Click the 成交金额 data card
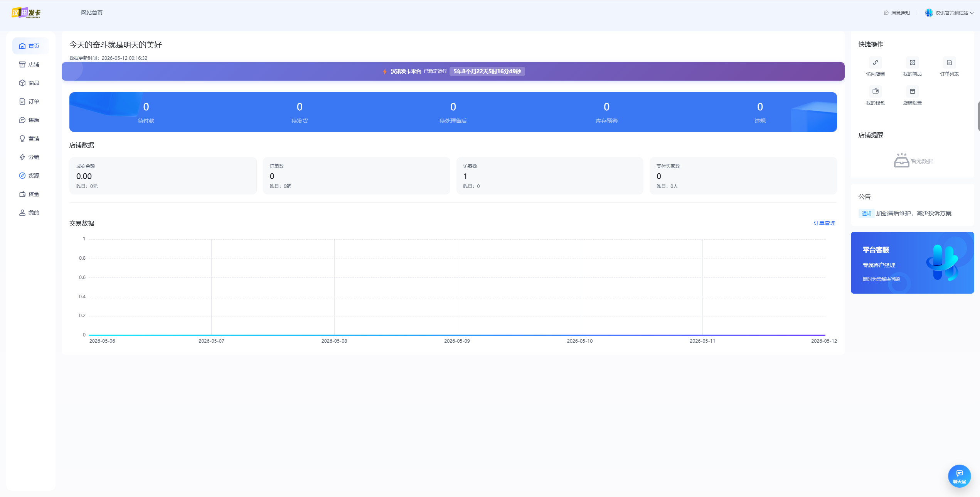The image size is (980, 497). tap(163, 176)
